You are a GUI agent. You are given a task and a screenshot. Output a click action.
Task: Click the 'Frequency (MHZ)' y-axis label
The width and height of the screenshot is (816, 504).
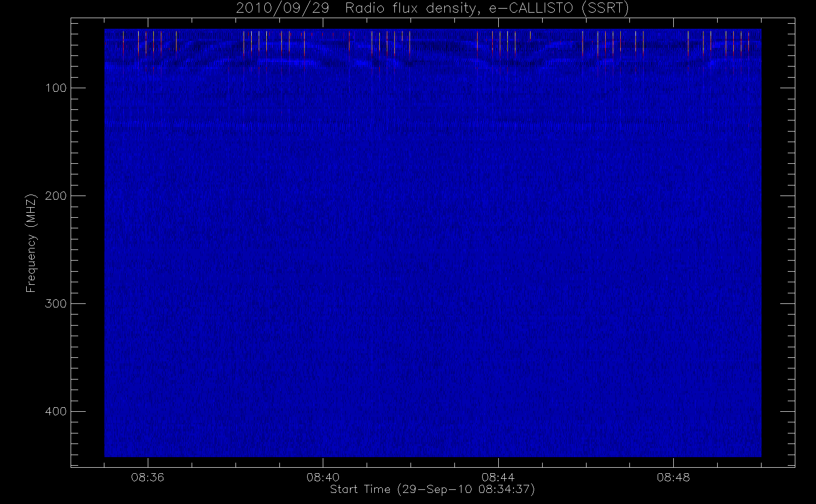coord(32,243)
